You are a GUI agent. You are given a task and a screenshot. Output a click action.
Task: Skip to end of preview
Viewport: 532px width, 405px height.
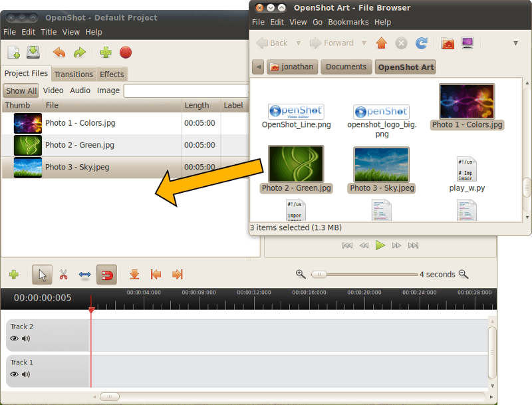coord(413,245)
